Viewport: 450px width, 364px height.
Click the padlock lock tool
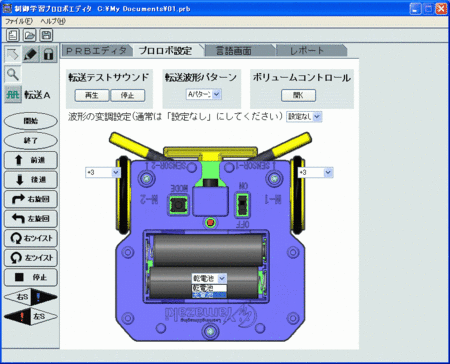(x=49, y=54)
